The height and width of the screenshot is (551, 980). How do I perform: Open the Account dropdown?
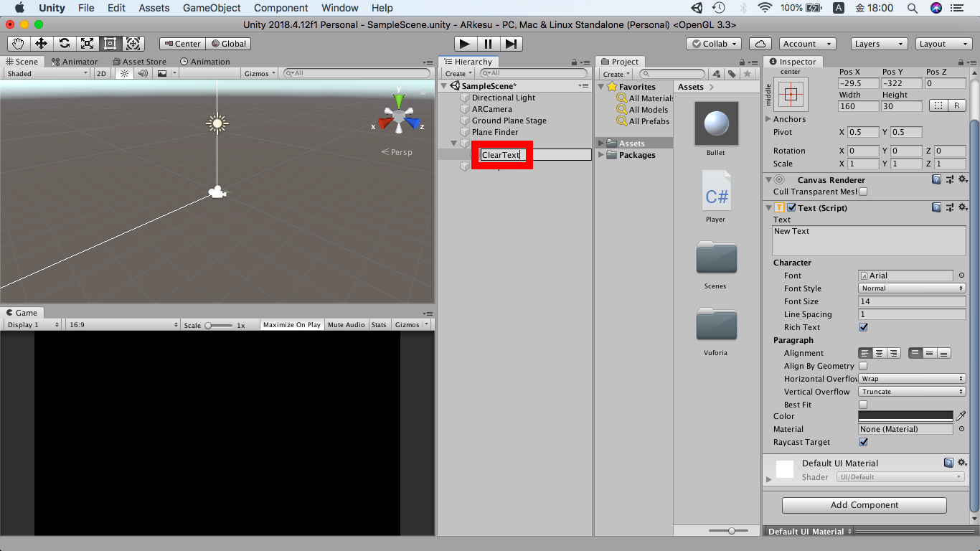coord(808,44)
